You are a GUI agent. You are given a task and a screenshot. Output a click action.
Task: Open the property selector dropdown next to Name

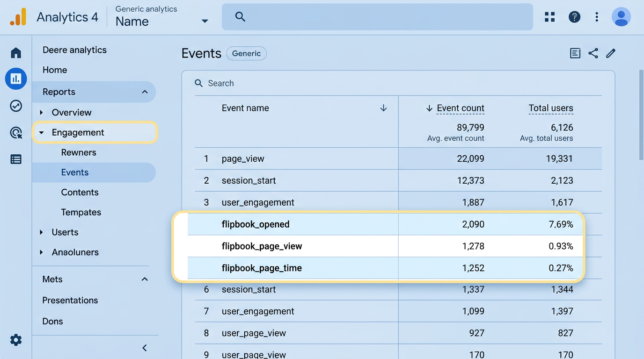(x=204, y=21)
